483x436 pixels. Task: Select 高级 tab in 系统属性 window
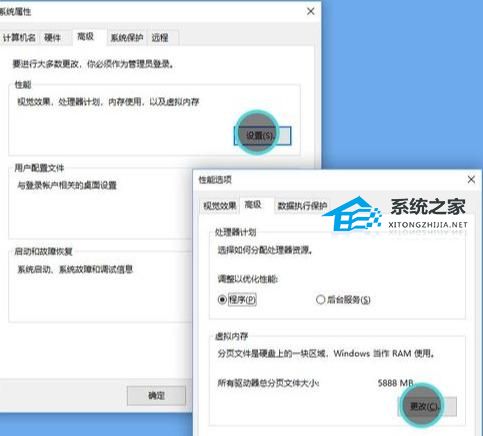point(86,37)
